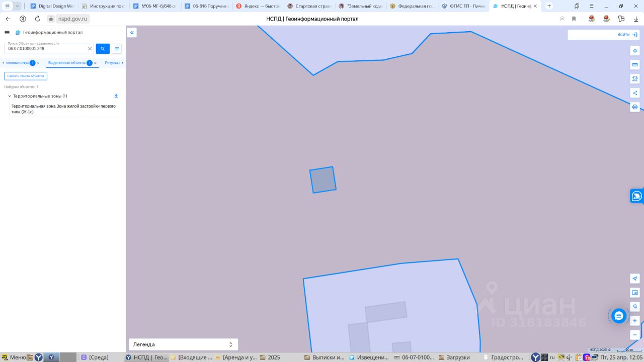Click Войти login button
Screen dimensions: 644x362
[x=627, y=35]
